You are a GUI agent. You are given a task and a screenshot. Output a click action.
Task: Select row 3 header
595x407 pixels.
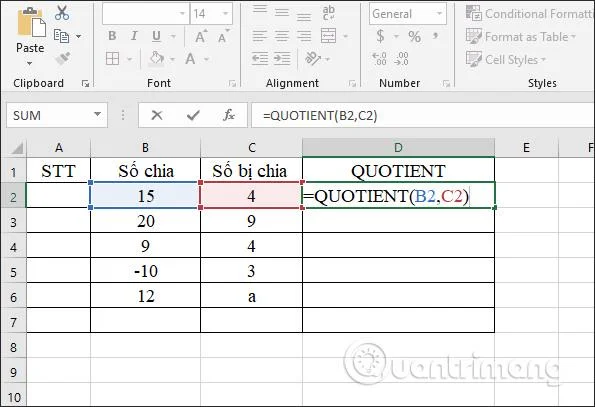click(14, 222)
